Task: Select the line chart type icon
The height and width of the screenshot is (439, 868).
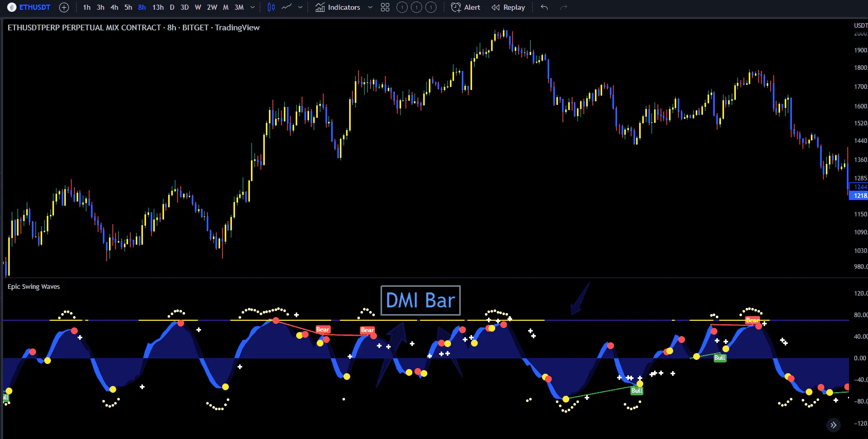Action: (287, 7)
